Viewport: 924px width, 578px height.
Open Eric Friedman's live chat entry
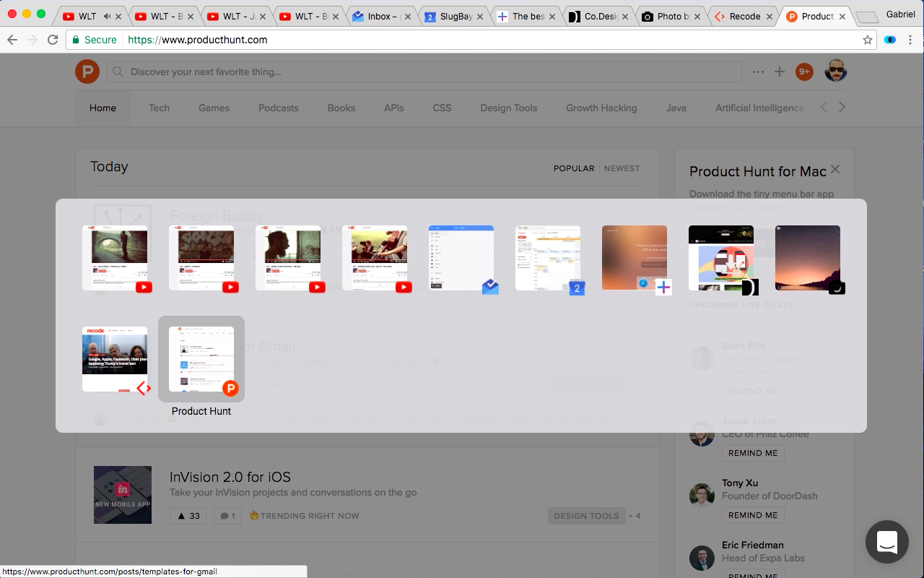pos(753,545)
